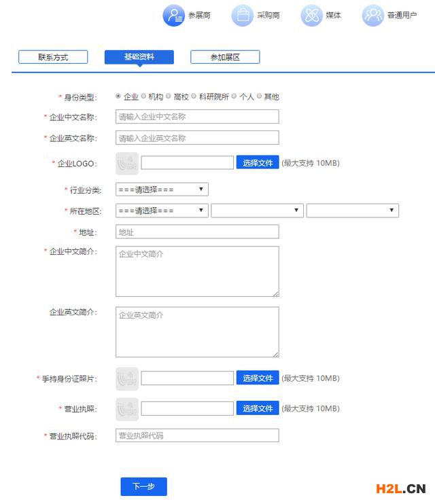Click the 手持身份证照片 preview thumbnail

(127, 378)
